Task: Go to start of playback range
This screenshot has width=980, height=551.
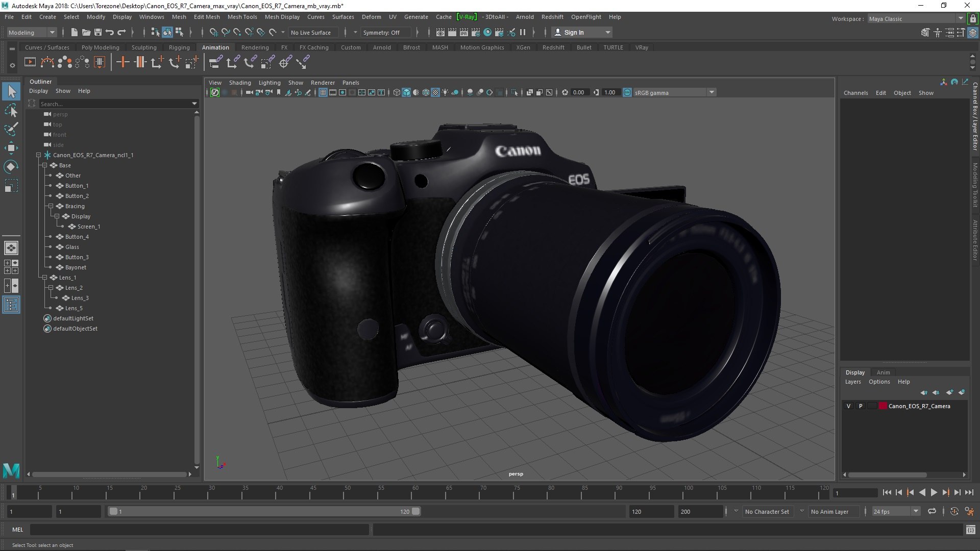Action: pos(887,492)
